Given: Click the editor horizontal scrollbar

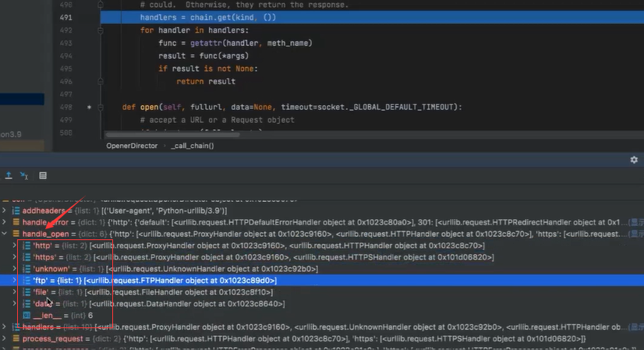Looking at the screenshot, I should coord(172,134).
